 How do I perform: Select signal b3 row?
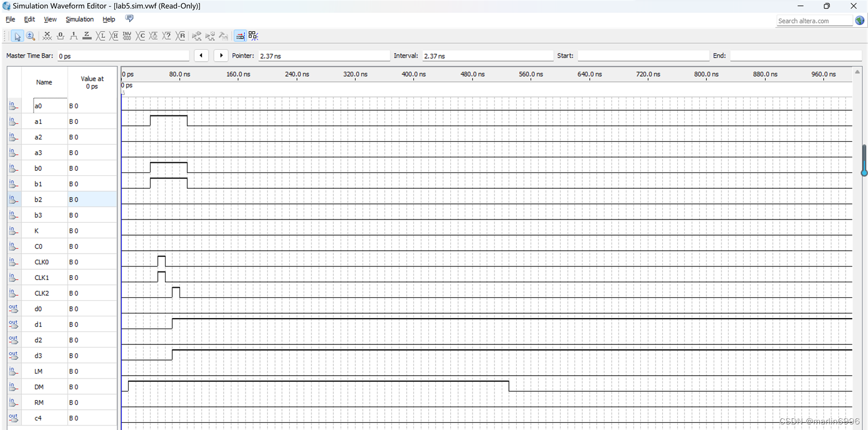[62, 215]
